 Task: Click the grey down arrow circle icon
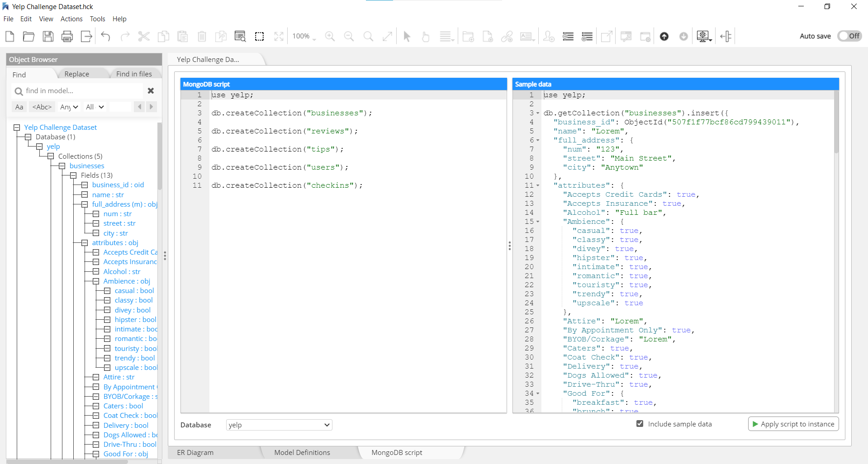pyautogui.click(x=683, y=36)
